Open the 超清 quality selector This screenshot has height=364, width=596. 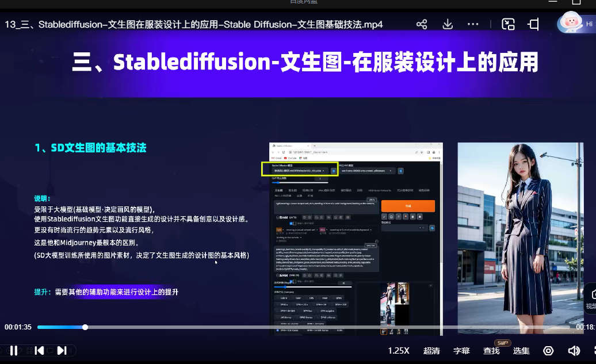pyautogui.click(x=431, y=351)
